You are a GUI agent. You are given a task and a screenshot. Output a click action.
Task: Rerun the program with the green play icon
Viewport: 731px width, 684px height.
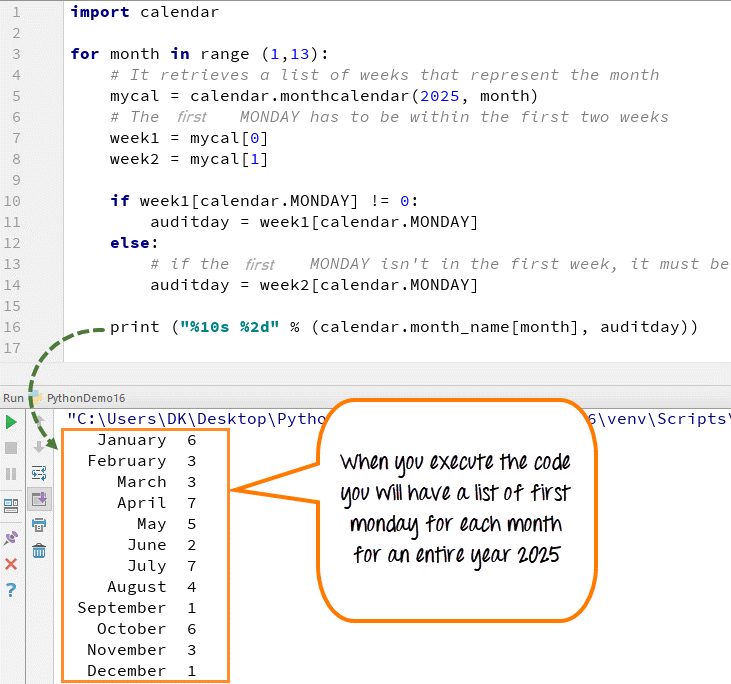pyautogui.click(x=11, y=422)
